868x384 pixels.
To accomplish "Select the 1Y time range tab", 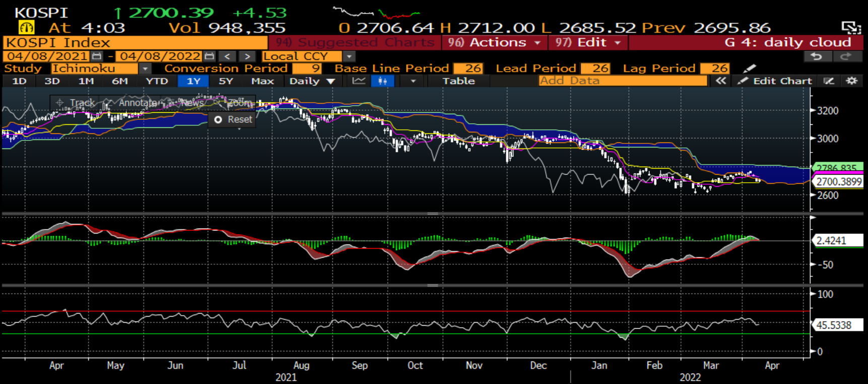I will (x=193, y=81).
